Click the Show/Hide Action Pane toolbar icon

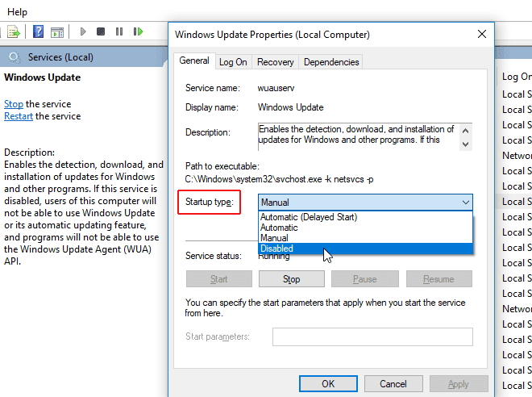point(57,32)
